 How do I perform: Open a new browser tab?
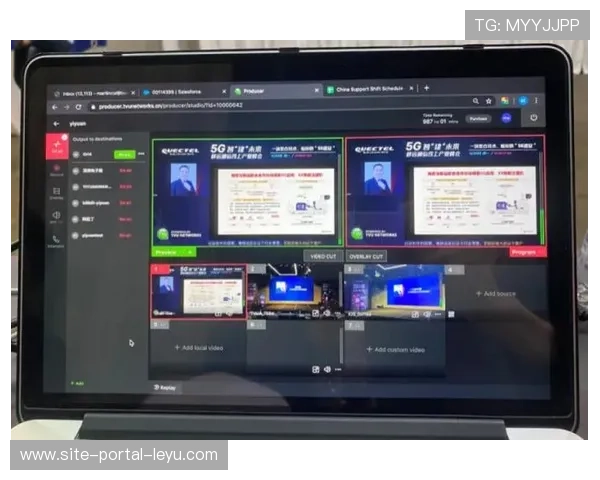pyautogui.click(x=426, y=88)
